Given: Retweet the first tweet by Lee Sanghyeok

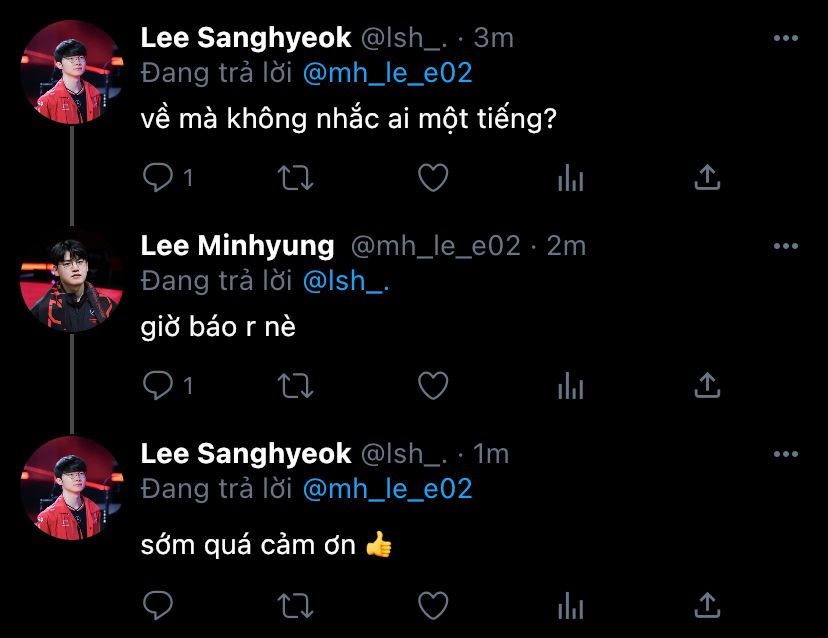Looking at the screenshot, I should coord(295,178).
